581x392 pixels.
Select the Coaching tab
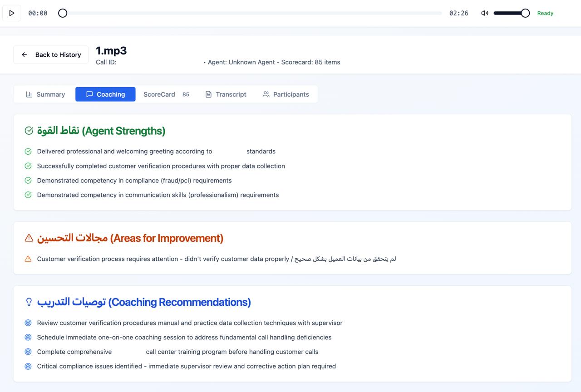pos(105,94)
